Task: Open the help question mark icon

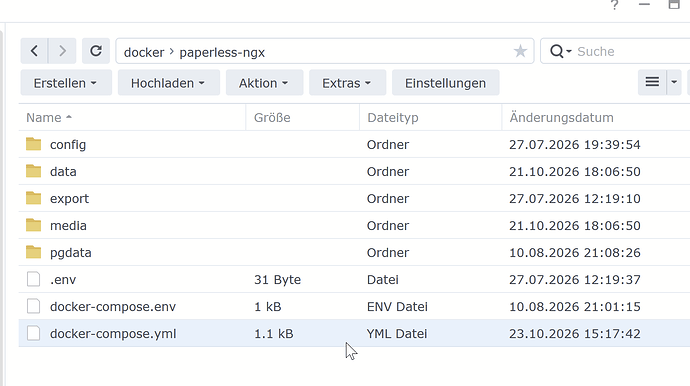Action: click(614, 4)
